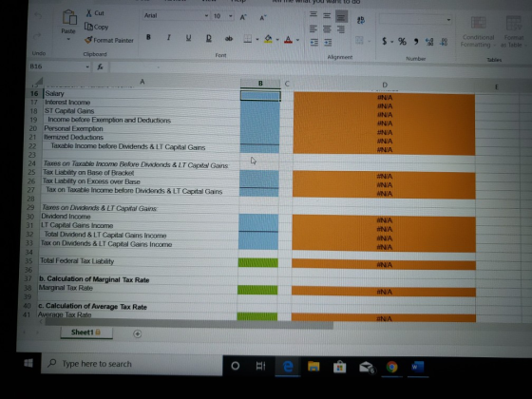The image size is (532, 399).
Task: Click the fx insert function icon
Action: point(100,67)
